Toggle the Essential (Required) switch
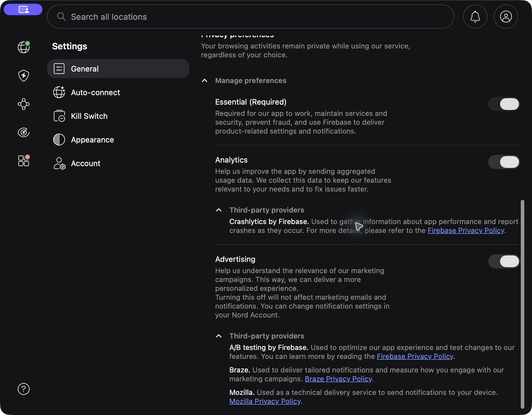 pos(504,104)
